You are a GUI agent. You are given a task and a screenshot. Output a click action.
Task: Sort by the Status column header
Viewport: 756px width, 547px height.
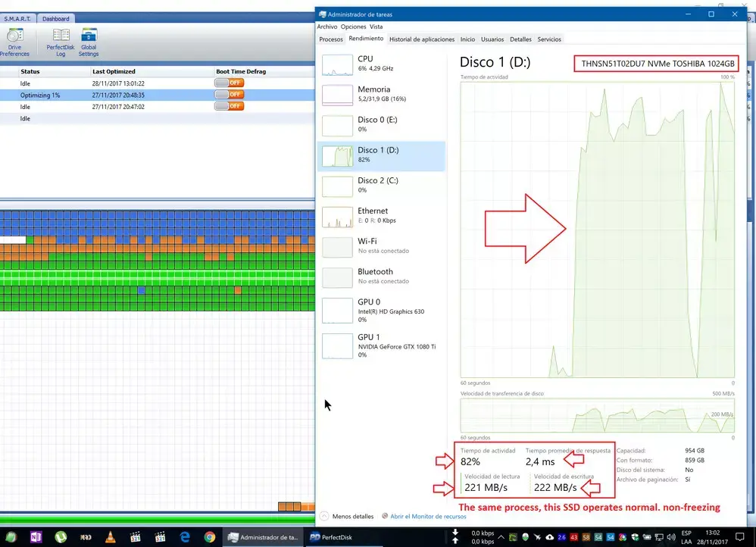pos(30,71)
